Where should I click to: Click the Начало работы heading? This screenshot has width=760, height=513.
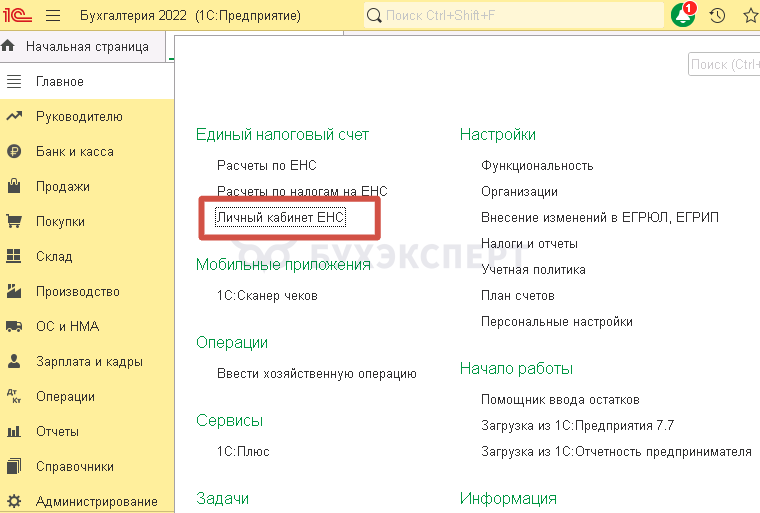516,369
